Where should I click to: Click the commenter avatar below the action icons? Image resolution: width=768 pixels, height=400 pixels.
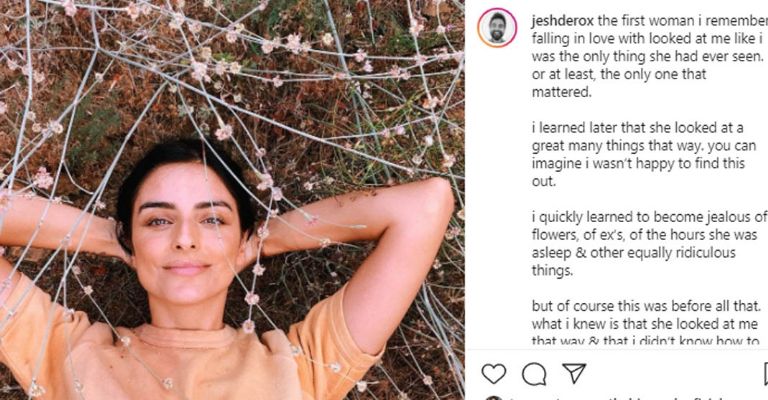coord(494,398)
